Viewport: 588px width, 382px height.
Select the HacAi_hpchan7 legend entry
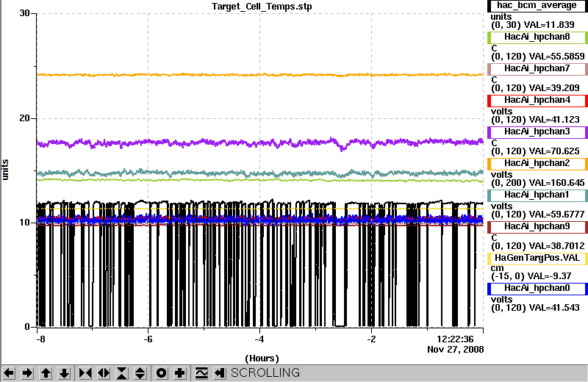(537, 68)
